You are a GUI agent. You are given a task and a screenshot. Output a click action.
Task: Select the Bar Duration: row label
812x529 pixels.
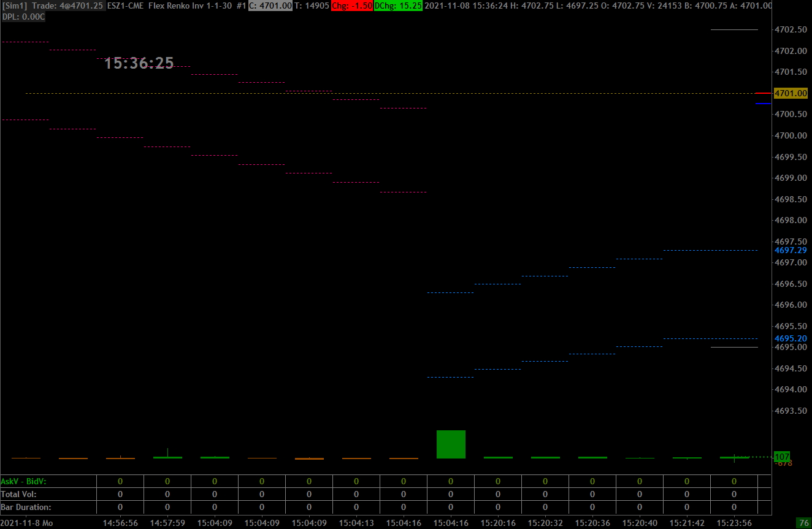pos(26,507)
